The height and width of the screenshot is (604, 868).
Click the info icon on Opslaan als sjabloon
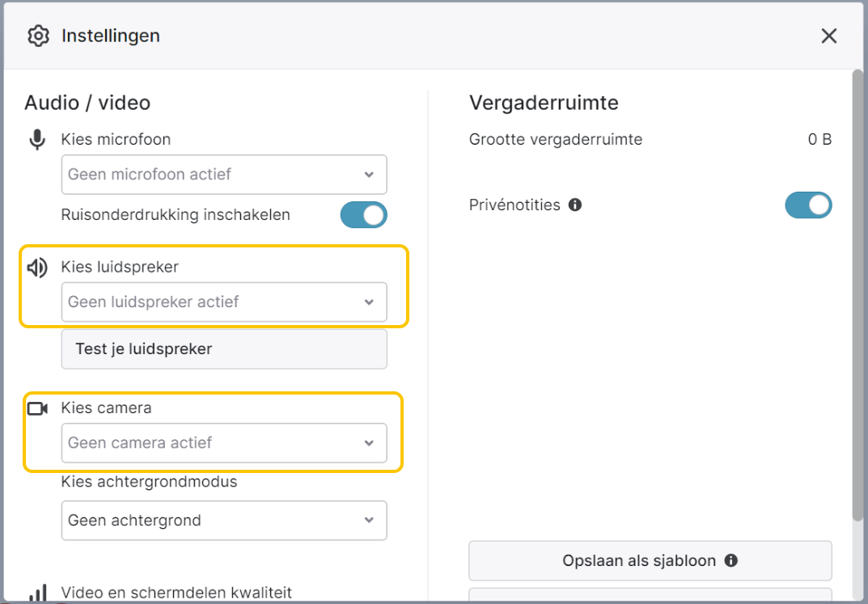coord(730,561)
